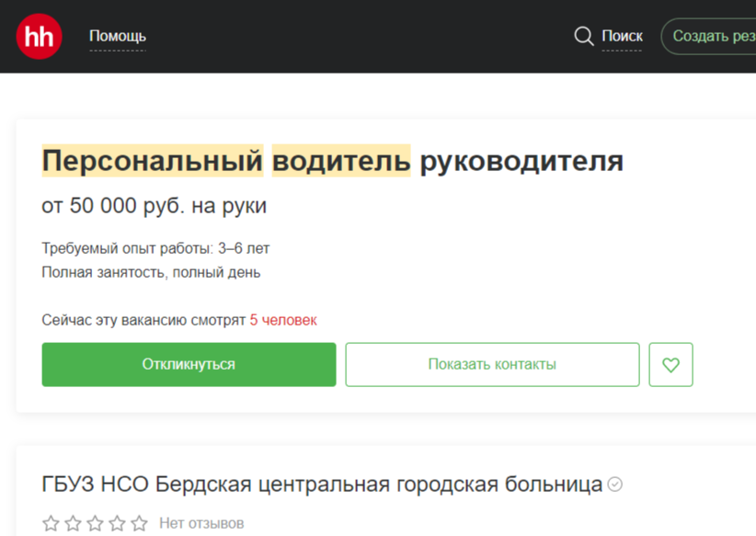Open employer ГБУЗ НСО Бердская центральная городская больница
The width and height of the screenshot is (756, 536).
(x=322, y=484)
